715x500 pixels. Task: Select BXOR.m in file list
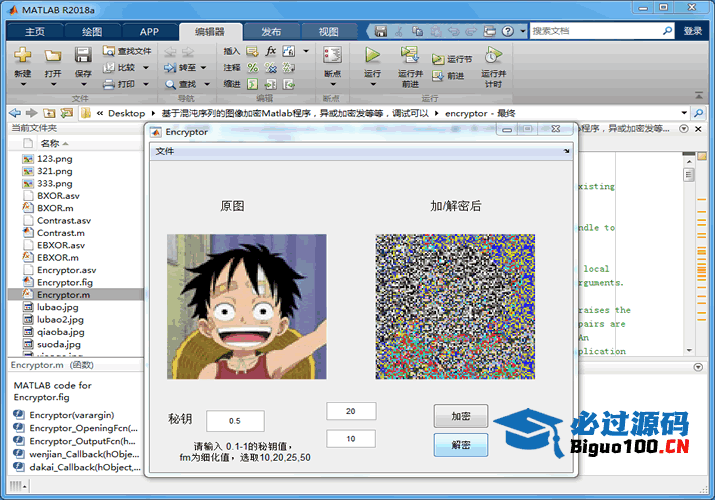[55, 208]
